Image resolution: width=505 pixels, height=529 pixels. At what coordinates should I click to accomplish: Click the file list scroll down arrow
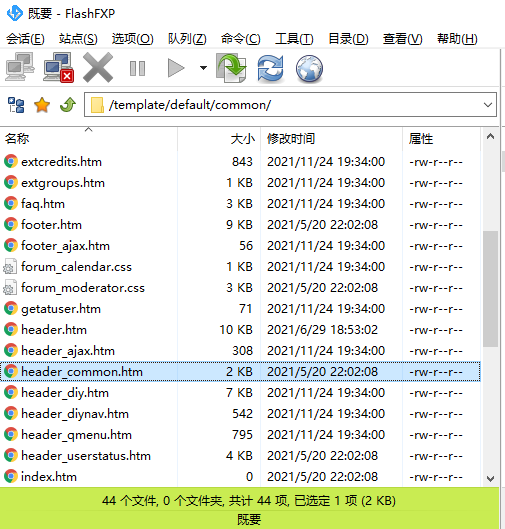490,478
